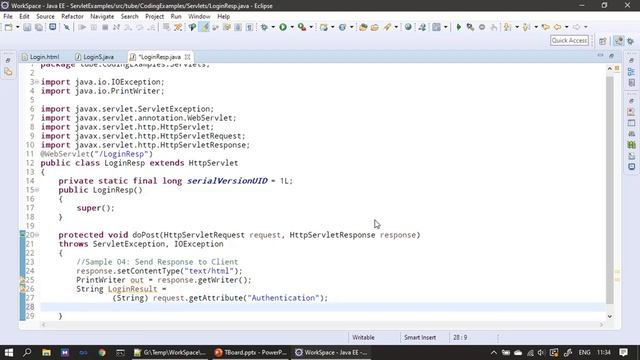Open the Refactor menu
The image size is (640, 360).
pyautogui.click(x=72, y=16)
